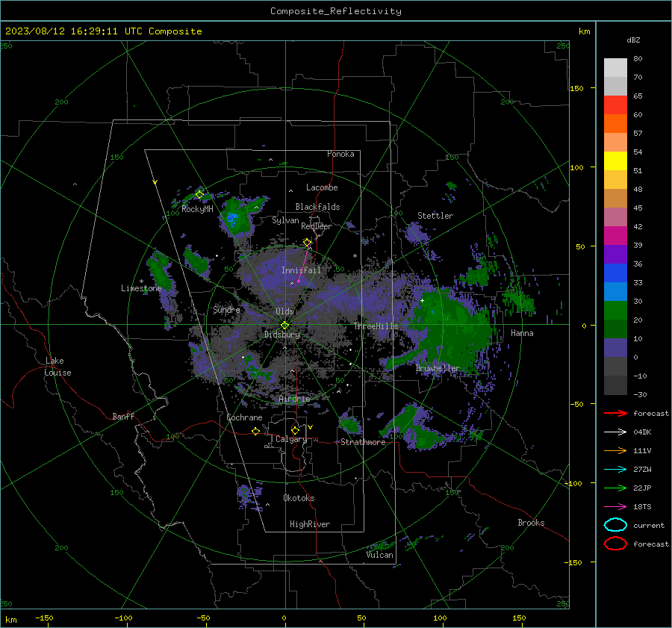The width and height of the screenshot is (672, 628).
Task: Click the Sylvan label on map
Action: pyautogui.click(x=285, y=220)
